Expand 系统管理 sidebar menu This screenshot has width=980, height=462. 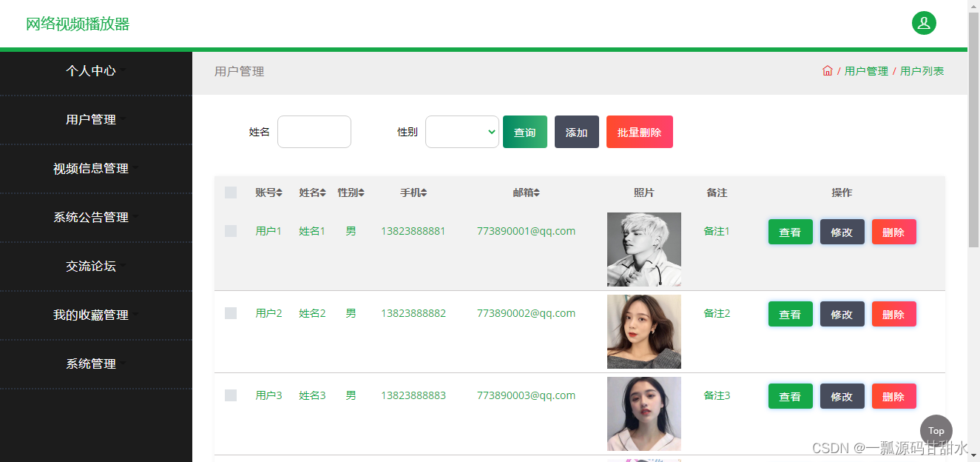pyautogui.click(x=96, y=364)
